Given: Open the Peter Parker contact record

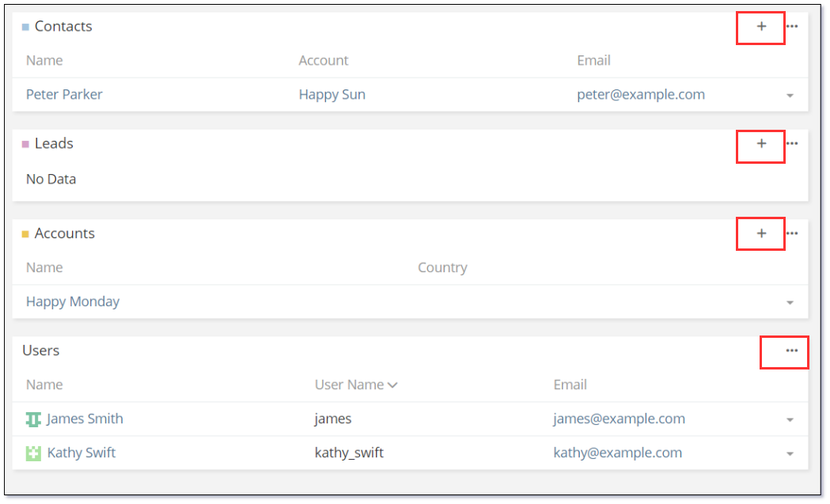Looking at the screenshot, I should pos(64,94).
